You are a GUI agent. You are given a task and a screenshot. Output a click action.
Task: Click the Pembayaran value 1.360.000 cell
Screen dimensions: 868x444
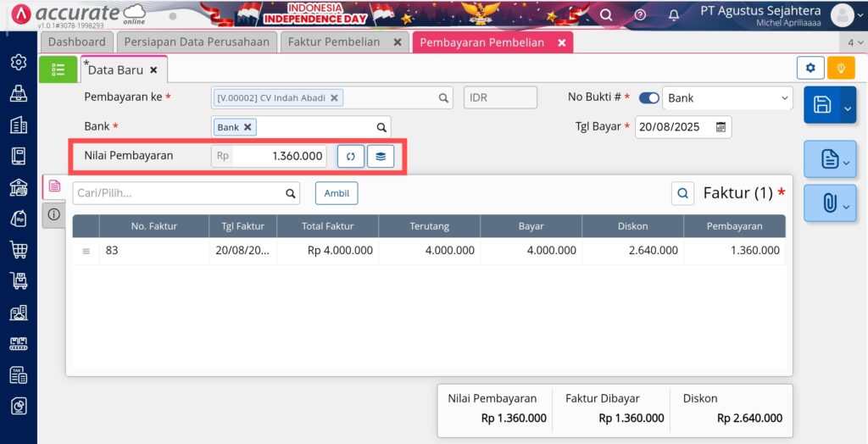click(x=735, y=250)
